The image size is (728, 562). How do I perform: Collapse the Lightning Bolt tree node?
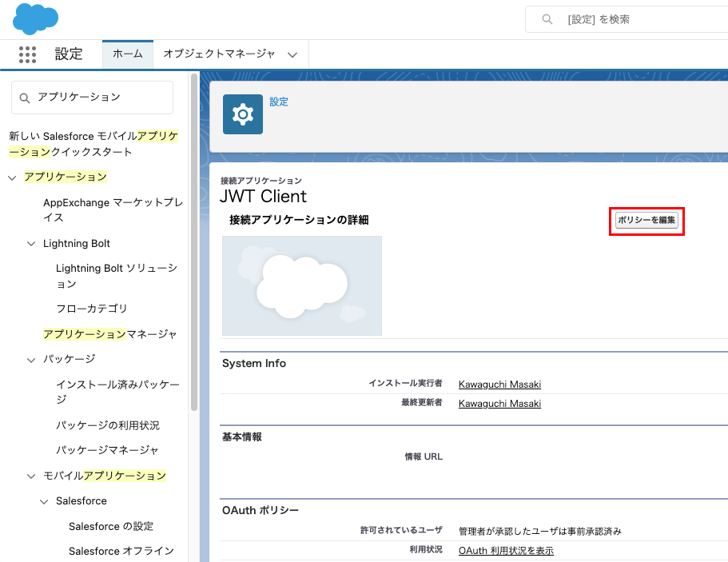31,244
